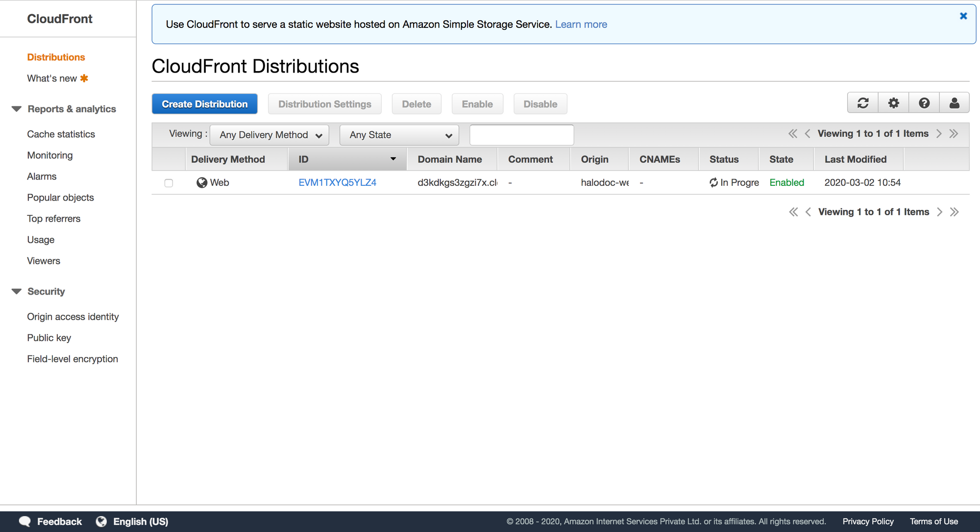980x532 pixels.
Task: Click the Origin column header
Action: [599, 159]
